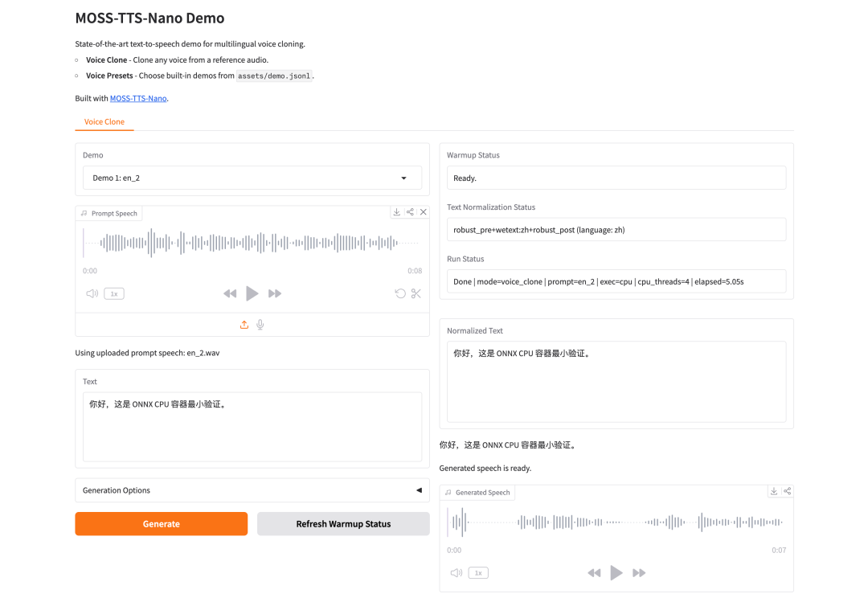Fast-forward the Prompt Speech audio
Image resolution: width=868 pixels, height=598 pixels.
click(x=275, y=293)
